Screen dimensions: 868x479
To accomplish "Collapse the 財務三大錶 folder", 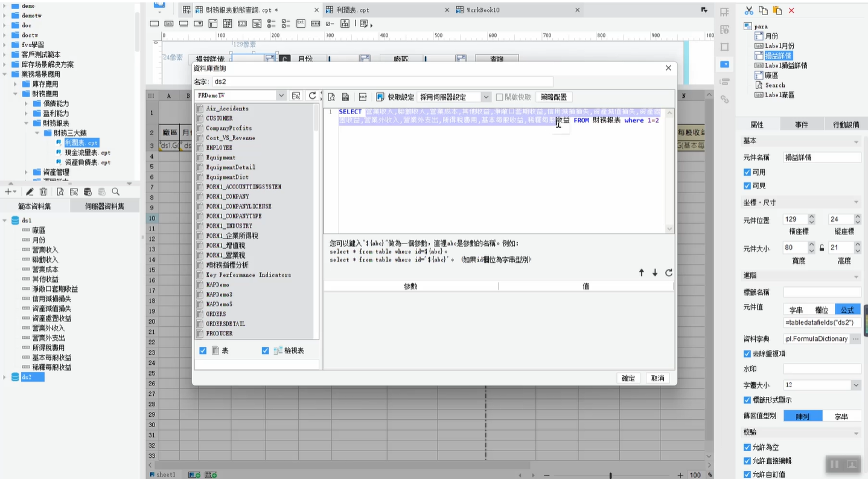I will point(38,133).
